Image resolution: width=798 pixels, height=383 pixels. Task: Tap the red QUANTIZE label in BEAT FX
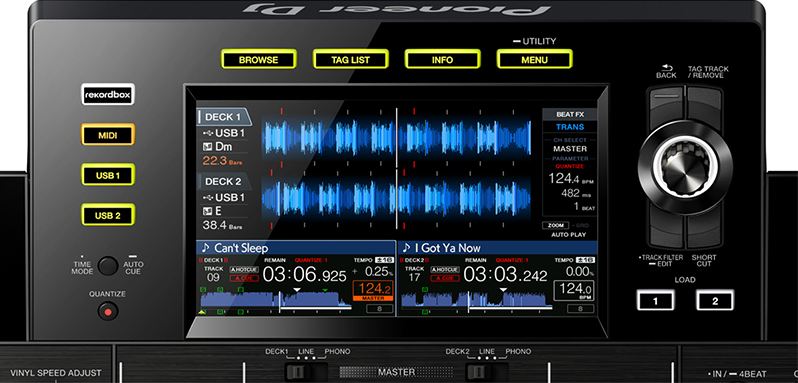[x=569, y=166]
